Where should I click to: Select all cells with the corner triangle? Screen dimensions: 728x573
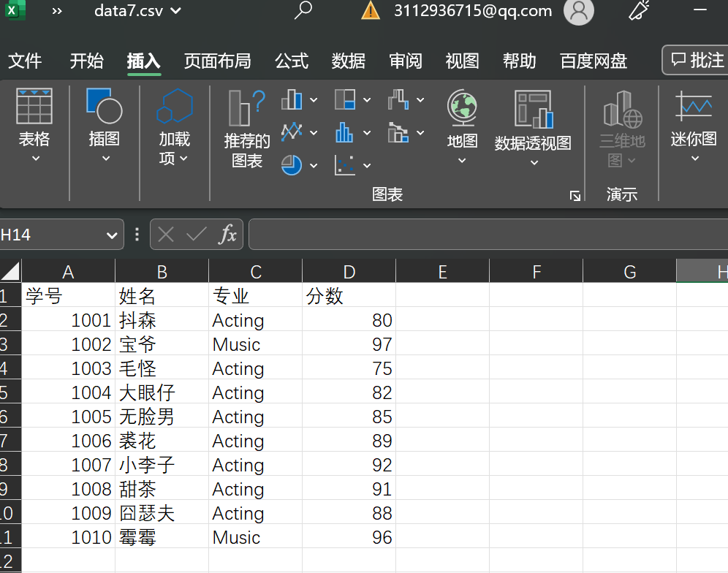tap(10, 271)
